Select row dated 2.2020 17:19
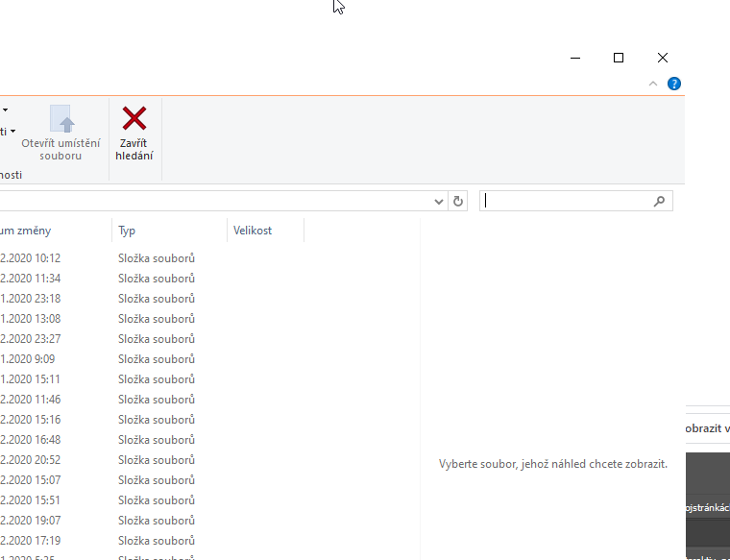 pos(152,541)
